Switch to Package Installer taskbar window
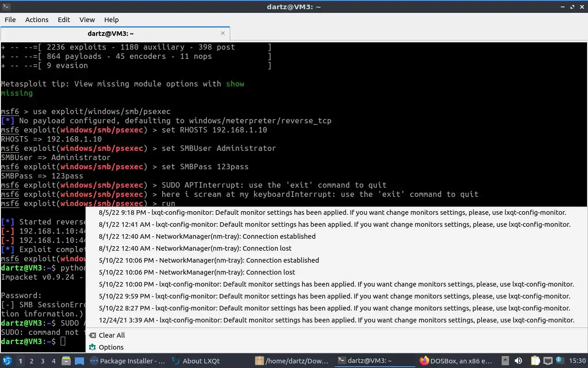This screenshot has height=368, width=588. 128,361
